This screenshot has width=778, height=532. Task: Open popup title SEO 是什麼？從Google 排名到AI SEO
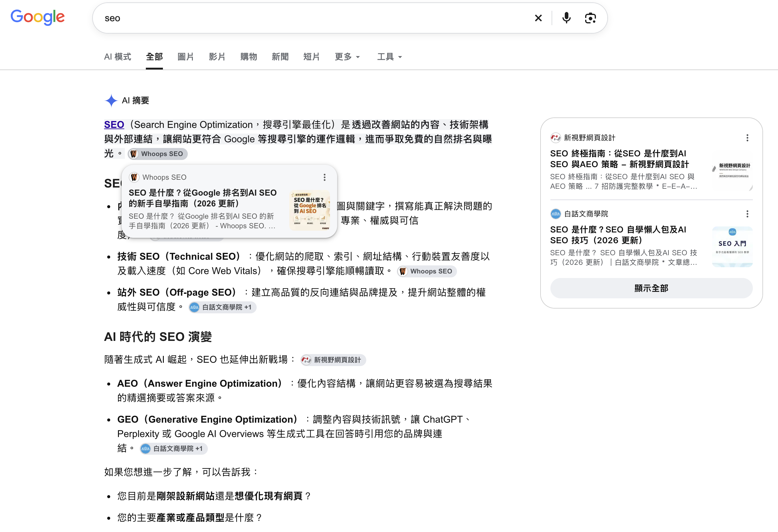pos(203,198)
